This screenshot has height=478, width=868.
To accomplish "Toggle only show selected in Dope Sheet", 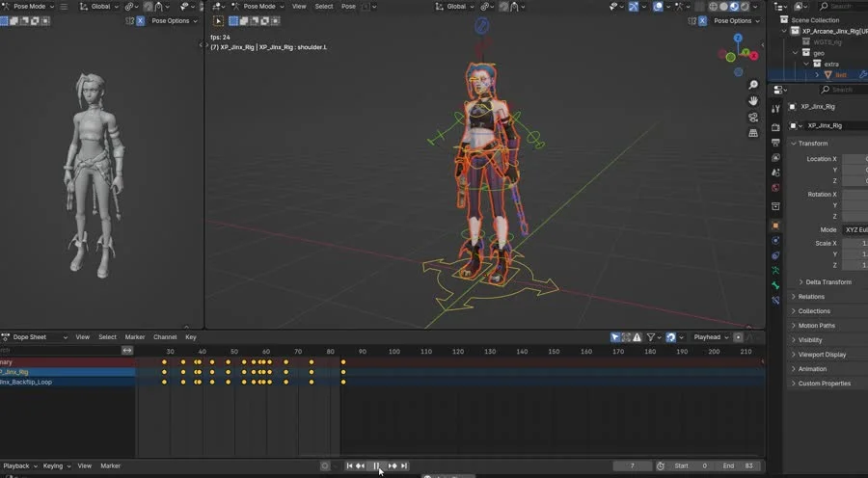I will point(615,337).
